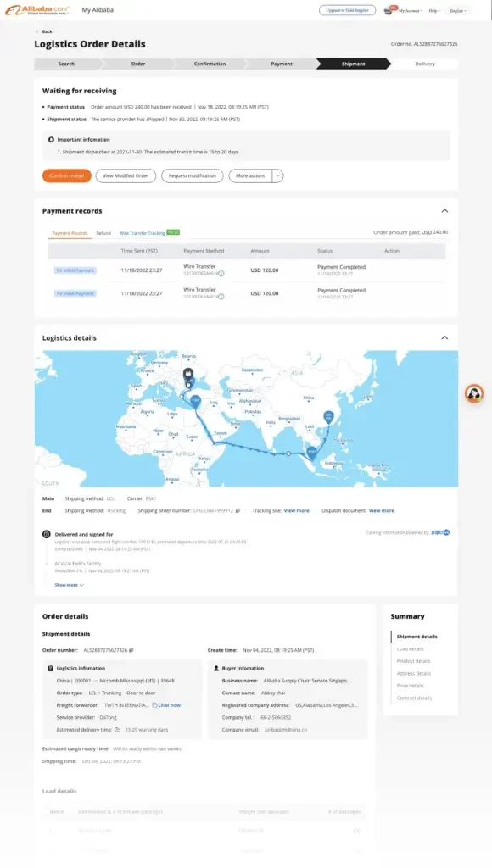Select the Shipment step
Image resolution: width=492 pixels, height=868 pixels.
[x=353, y=64]
